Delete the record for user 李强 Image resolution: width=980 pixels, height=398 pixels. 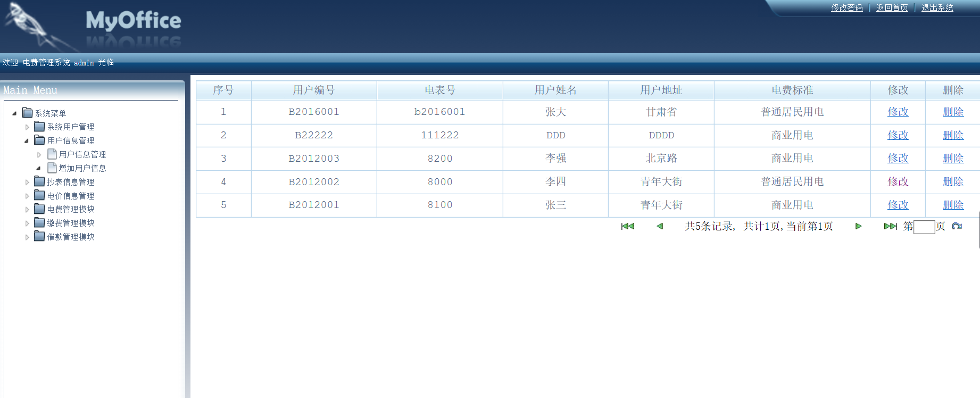(952, 159)
